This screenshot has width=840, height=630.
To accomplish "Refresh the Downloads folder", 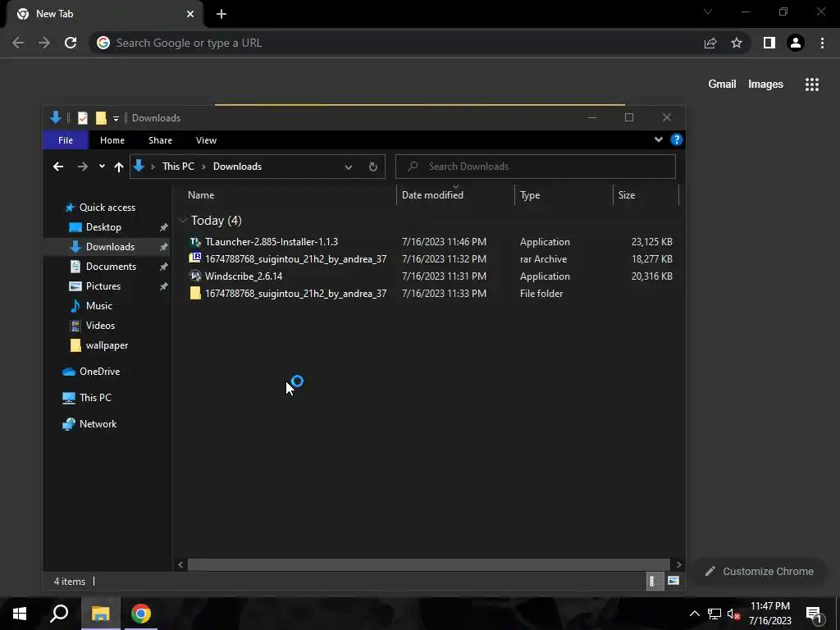I will [x=373, y=167].
